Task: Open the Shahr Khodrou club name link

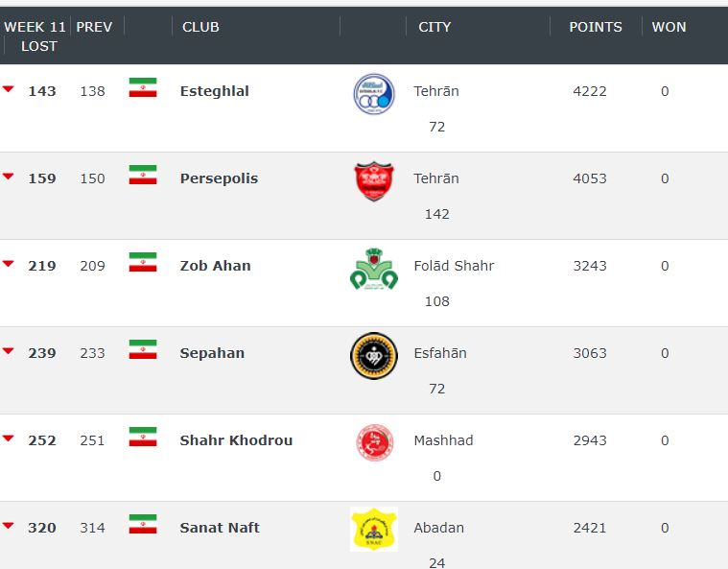Action: point(236,440)
